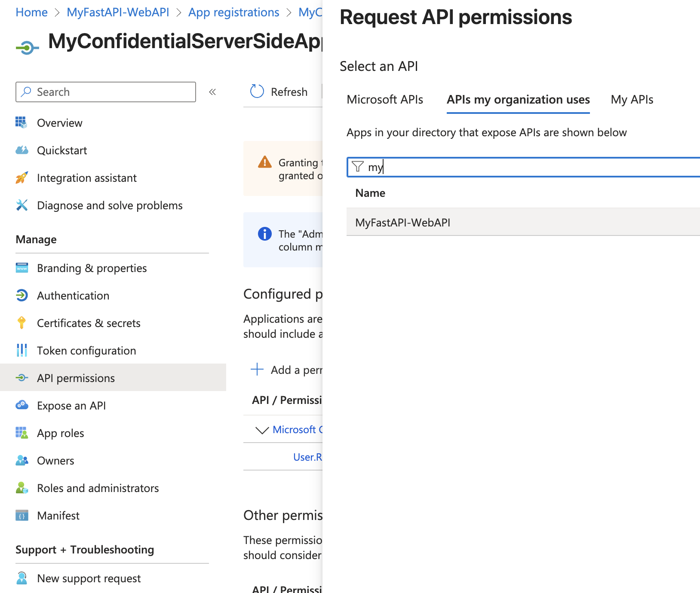Open App registrations breadcrumb link

pos(233,12)
